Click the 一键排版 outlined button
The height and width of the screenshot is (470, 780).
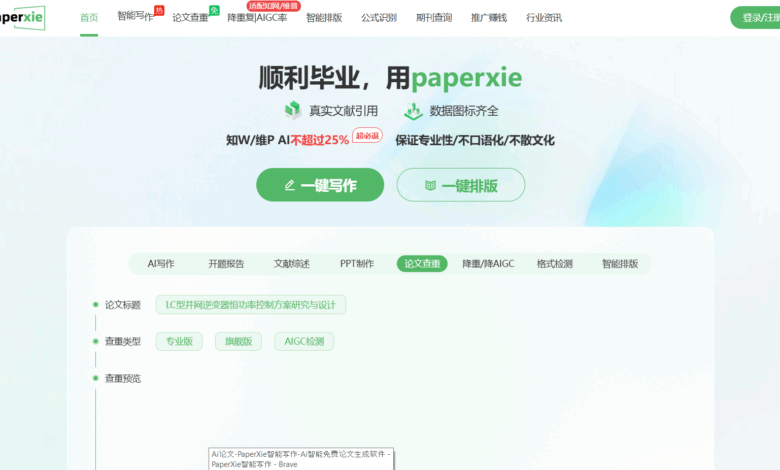click(460, 185)
